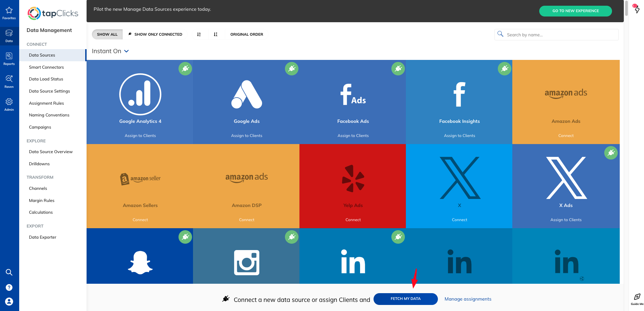Open the Amazon Sellers logo tile
This screenshot has width=644, height=311.
tap(140, 178)
